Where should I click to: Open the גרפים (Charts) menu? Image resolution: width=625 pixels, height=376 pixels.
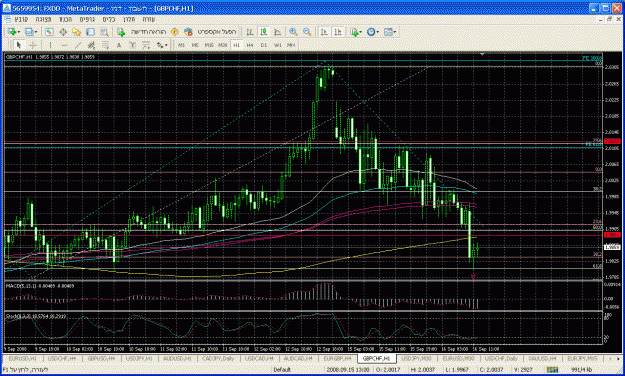[87, 19]
